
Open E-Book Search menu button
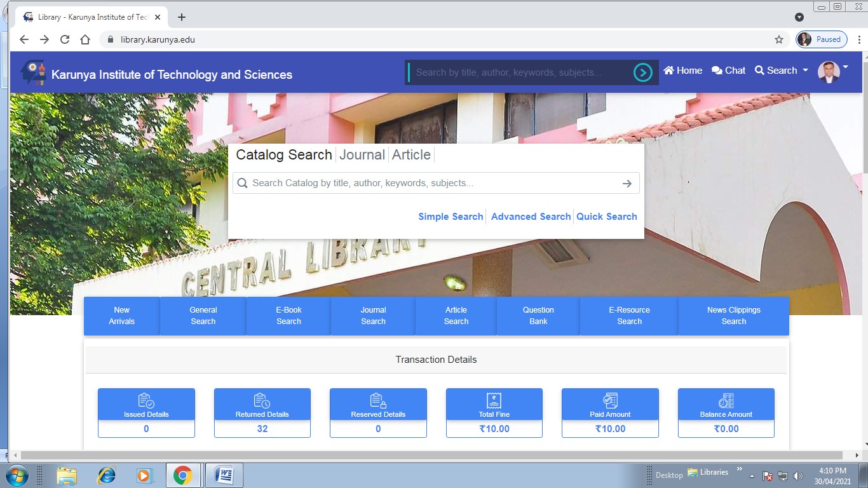point(288,316)
